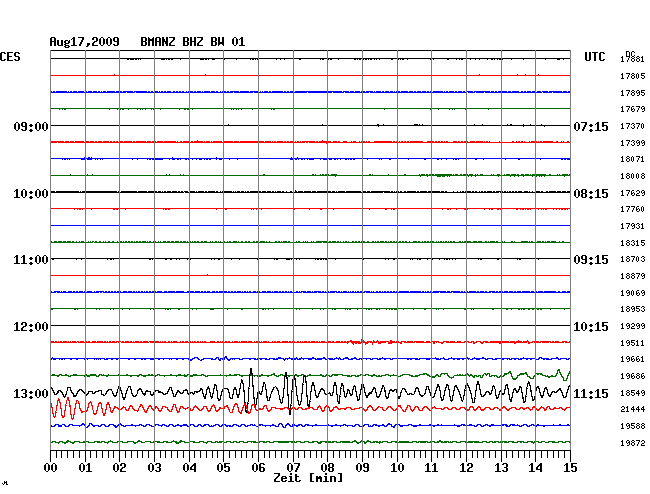Image resolution: width=650 pixels, height=494 pixels.
Task: Click the amplitude value 17931
Action: pos(633,226)
